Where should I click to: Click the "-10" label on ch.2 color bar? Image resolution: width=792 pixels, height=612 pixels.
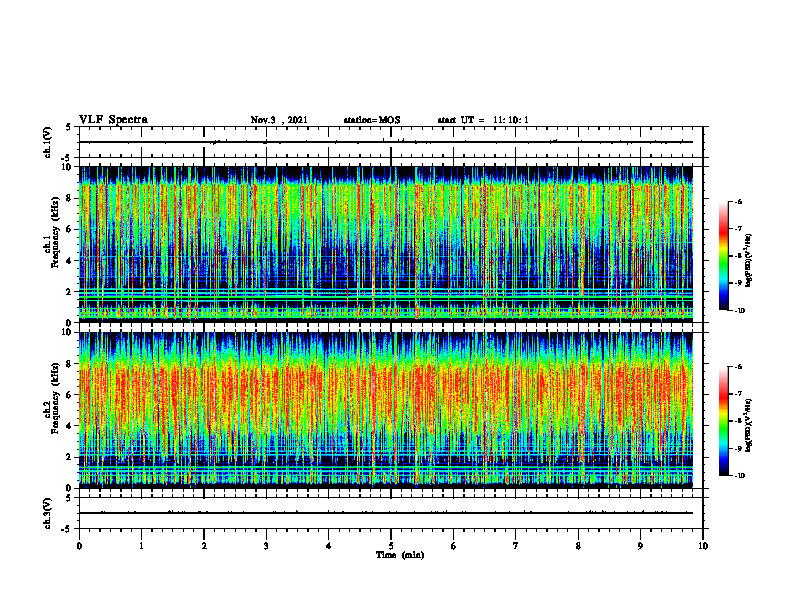[740, 476]
